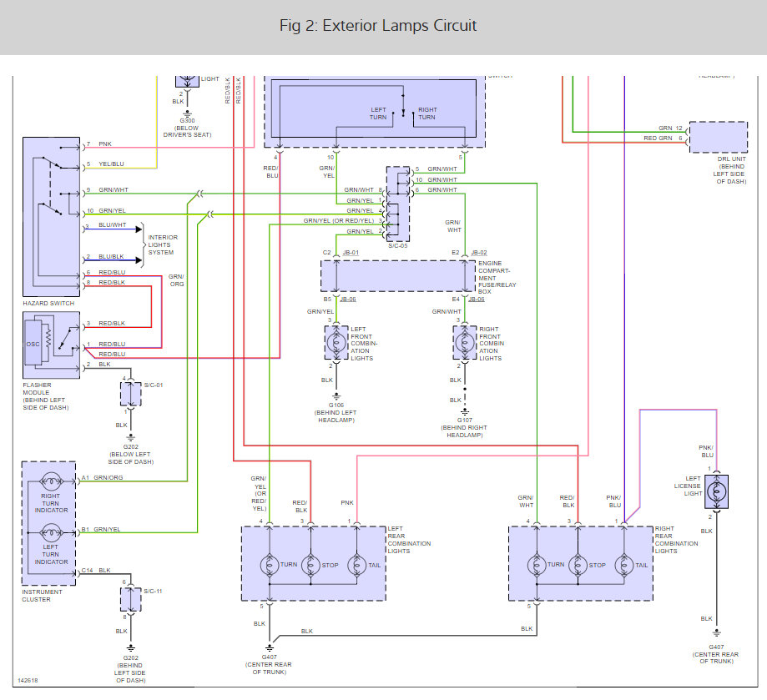
Task: Click LEFT TURN text inside the switch
Action: [378, 113]
